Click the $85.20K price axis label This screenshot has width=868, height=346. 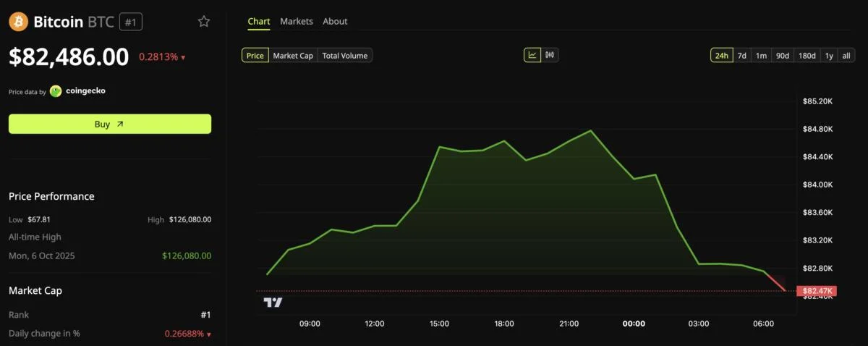pos(818,101)
